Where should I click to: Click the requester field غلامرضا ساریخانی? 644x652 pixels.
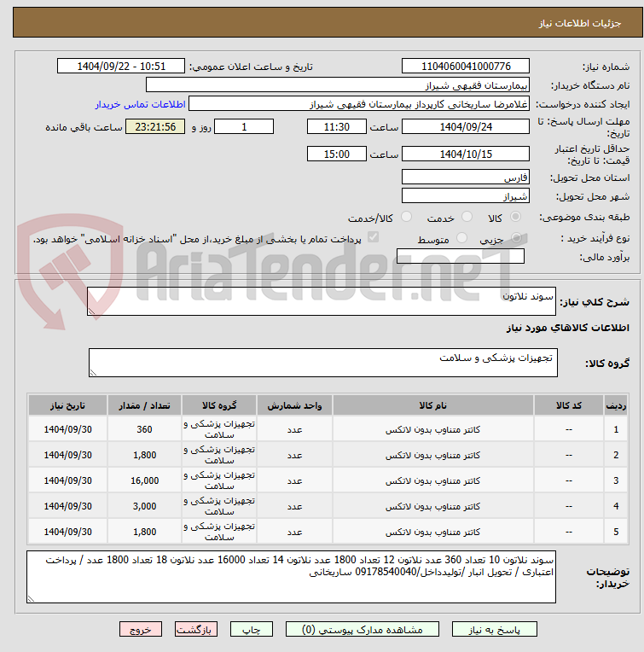tap(359, 104)
